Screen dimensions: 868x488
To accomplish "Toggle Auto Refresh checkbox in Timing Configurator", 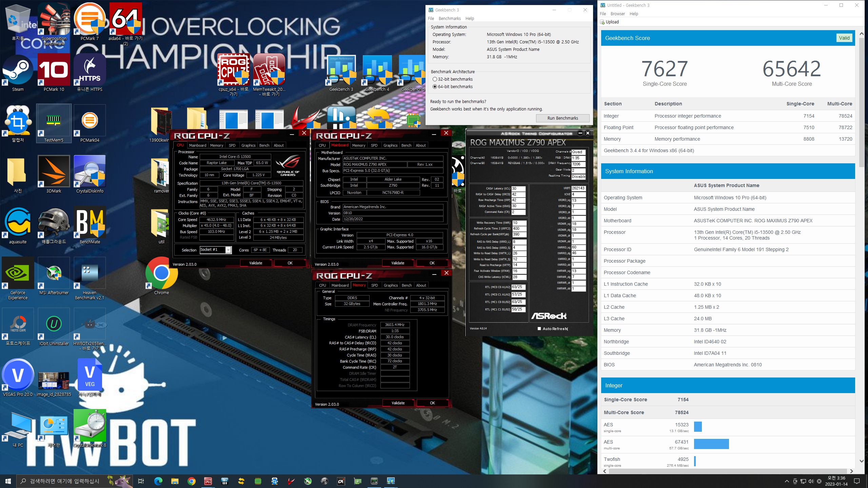I will click(x=539, y=328).
